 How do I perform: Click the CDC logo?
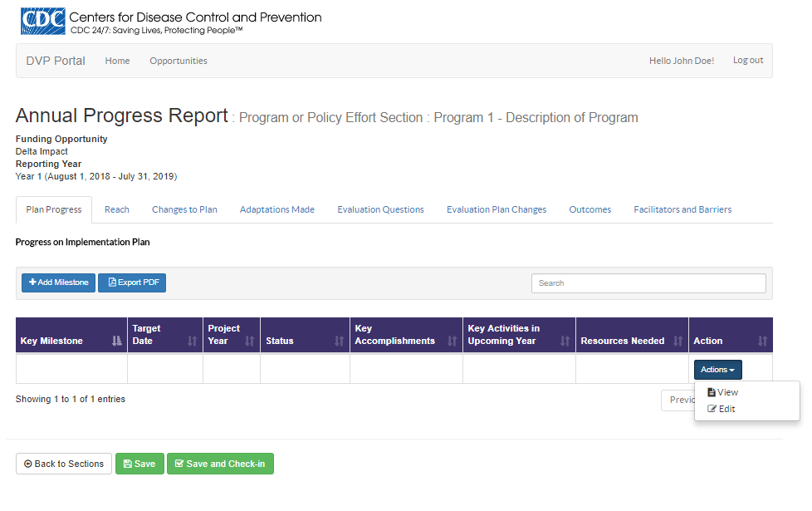(x=42, y=22)
